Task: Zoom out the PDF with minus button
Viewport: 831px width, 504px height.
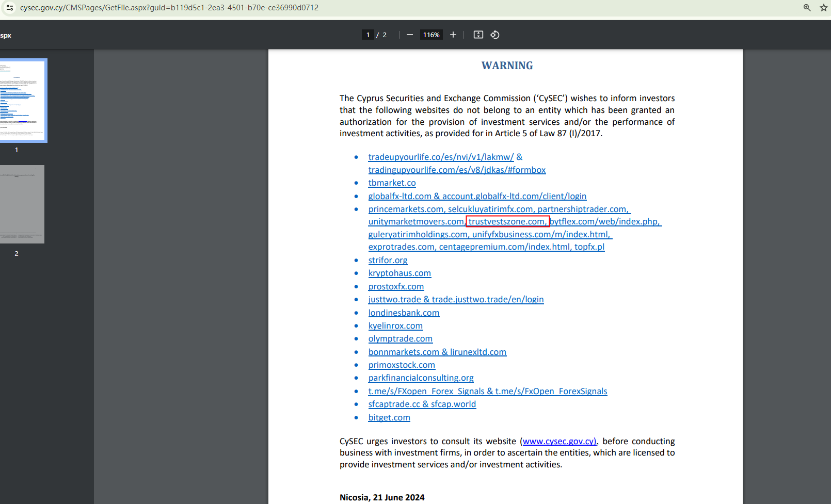Action: 410,35
